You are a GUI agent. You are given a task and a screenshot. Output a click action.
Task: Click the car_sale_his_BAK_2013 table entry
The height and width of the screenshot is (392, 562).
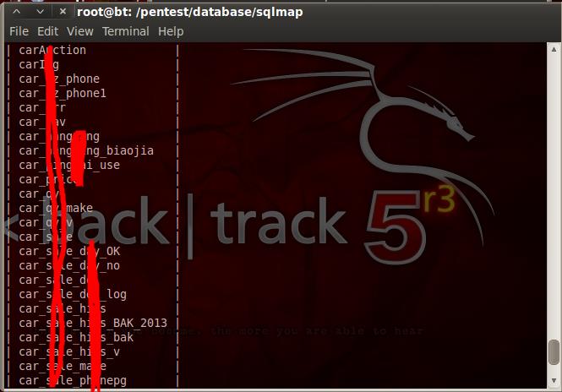pos(93,323)
